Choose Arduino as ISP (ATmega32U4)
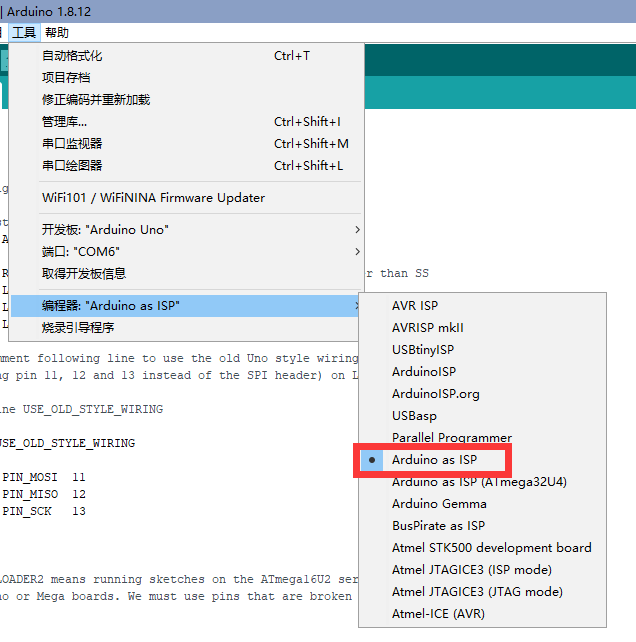 tap(482, 482)
